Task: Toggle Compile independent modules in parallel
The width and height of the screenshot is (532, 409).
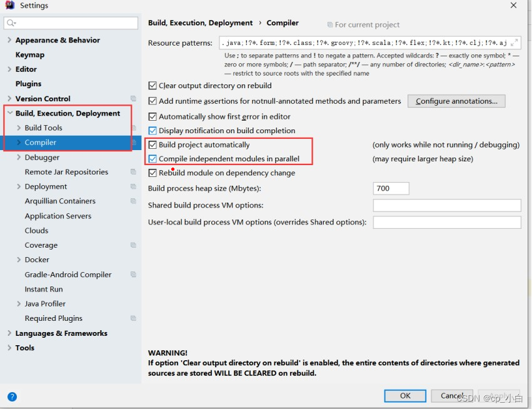Action: pyautogui.click(x=153, y=159)
